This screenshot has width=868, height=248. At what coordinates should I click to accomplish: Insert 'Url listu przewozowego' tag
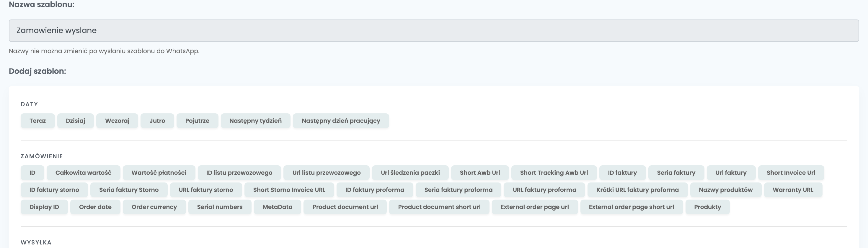(327, 172)
